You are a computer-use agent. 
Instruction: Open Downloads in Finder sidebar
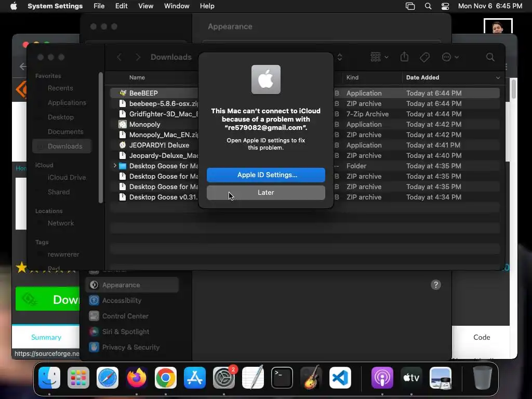[x=62, y=146]
